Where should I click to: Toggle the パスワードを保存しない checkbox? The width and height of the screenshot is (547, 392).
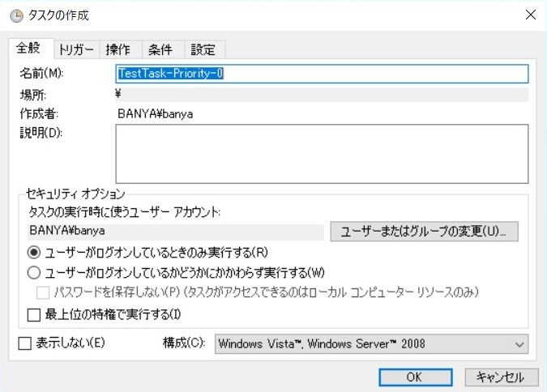(43, 292)
